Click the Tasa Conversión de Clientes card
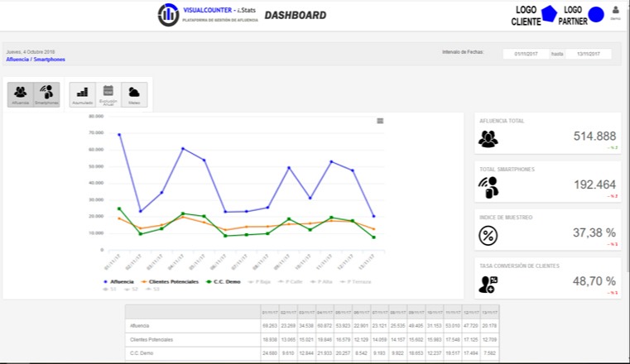Image resolution: width=630 pixels, height=364 pixels. point(546,280)
